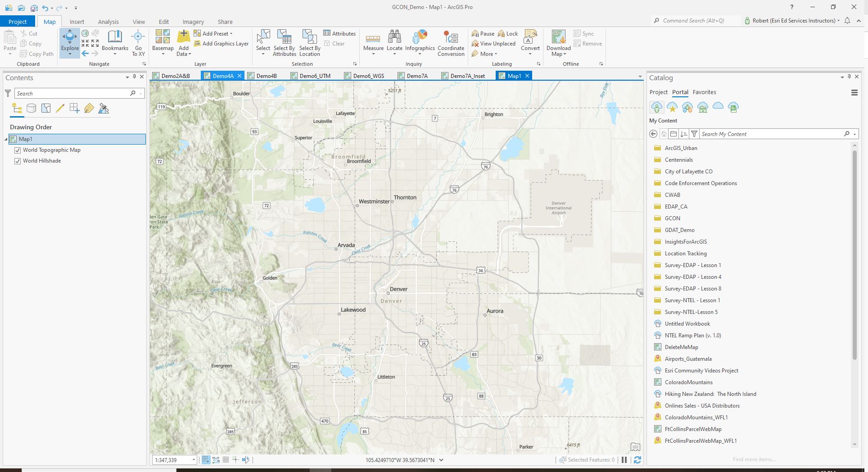The width and height of the screenshot is (868, 472).
Task: Toggle visibility of World Topographic Map layer
Action: coord(18,150)
